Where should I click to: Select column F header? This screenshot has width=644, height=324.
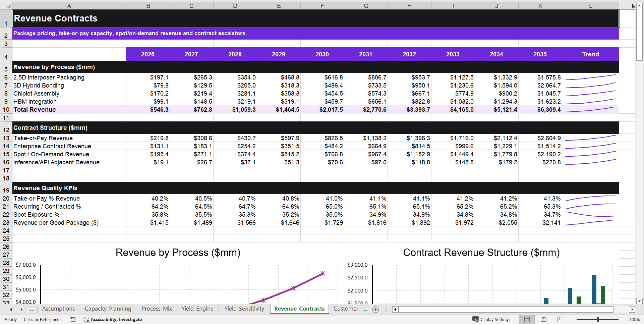tap(322, 6)
